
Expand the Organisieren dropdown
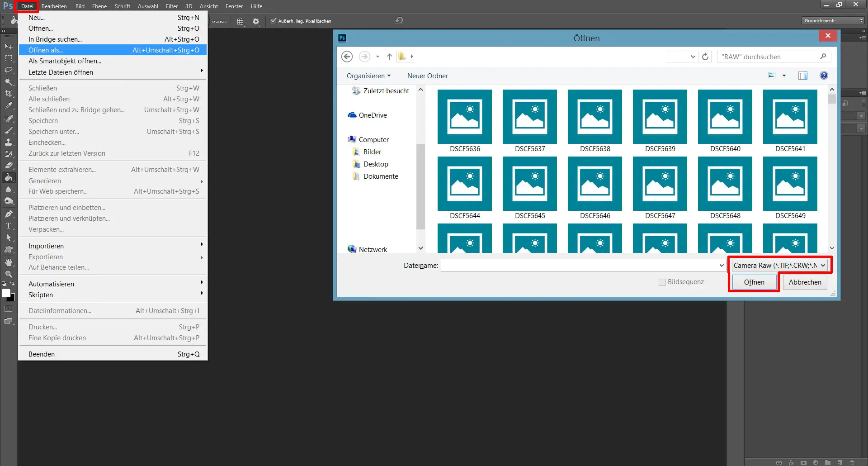click(368, 76)
